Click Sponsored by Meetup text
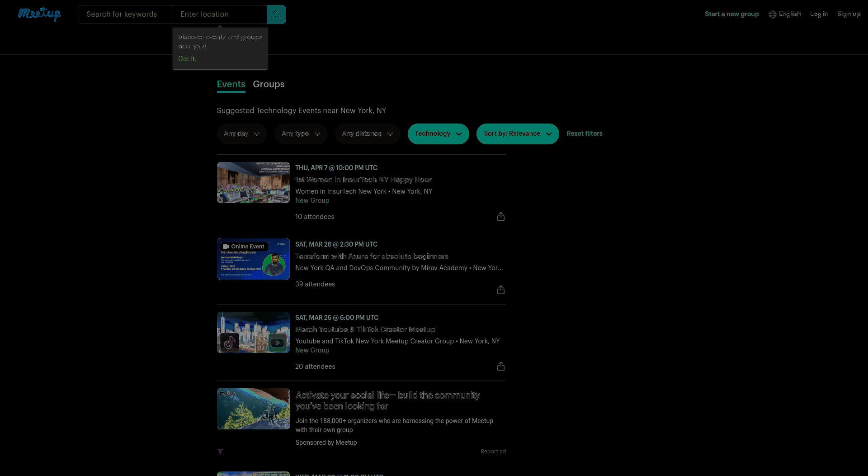This screenshot has width=868, height=476. pyautogui.click(x=326, y=443)
